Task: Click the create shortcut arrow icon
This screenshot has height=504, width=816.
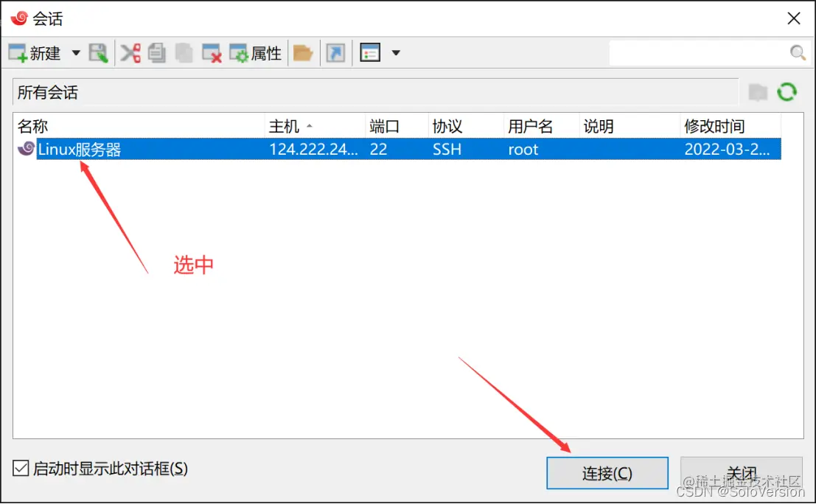Action: [335, 52]
